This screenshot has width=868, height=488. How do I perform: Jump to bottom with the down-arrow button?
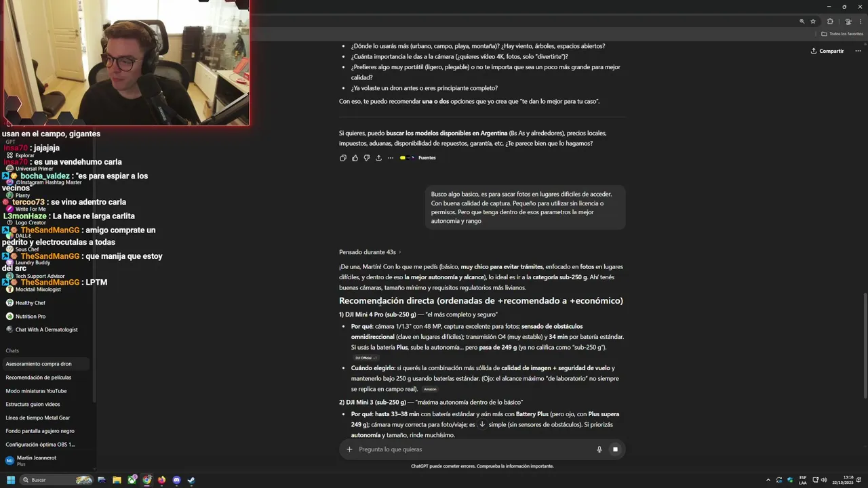pos(482,424)
